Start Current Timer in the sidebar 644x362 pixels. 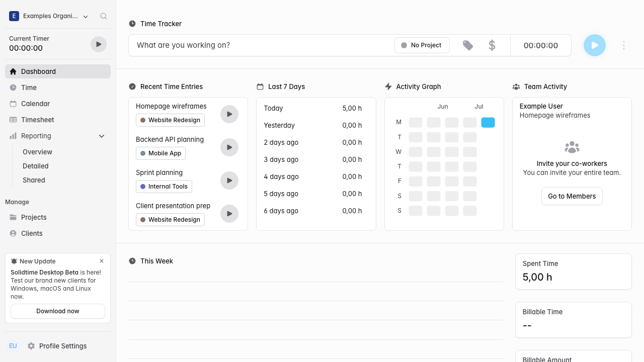click(99, 44)
